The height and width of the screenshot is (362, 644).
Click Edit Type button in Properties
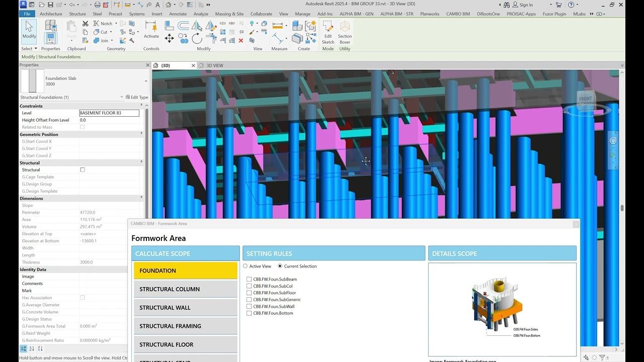tap(137, 97)
